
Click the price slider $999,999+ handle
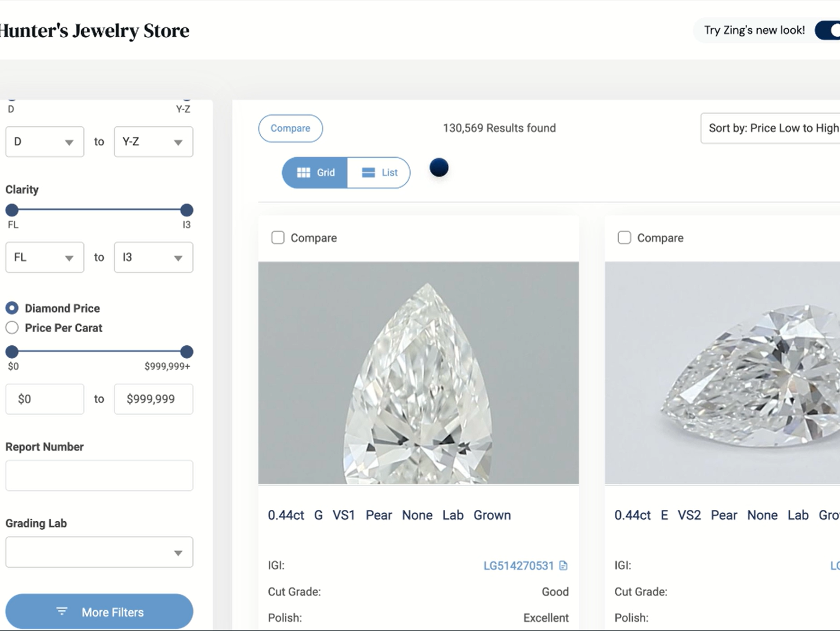point(187,352)
